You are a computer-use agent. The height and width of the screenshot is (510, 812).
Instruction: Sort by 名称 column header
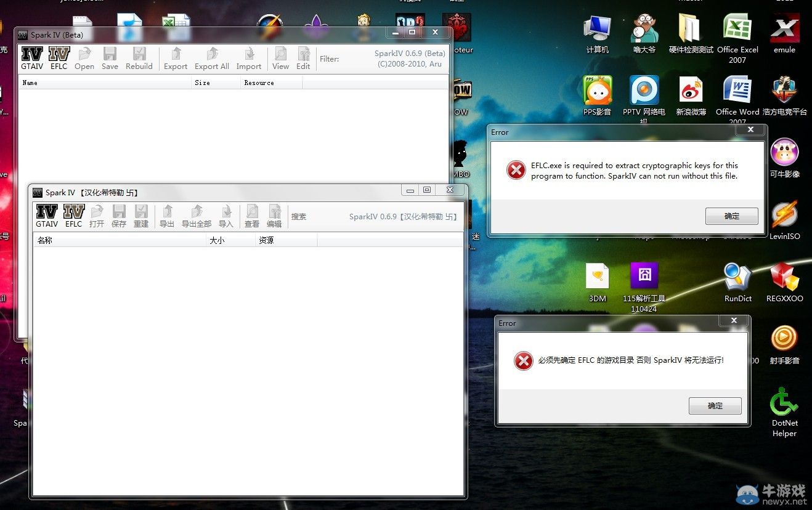click(x=120, y=240)
